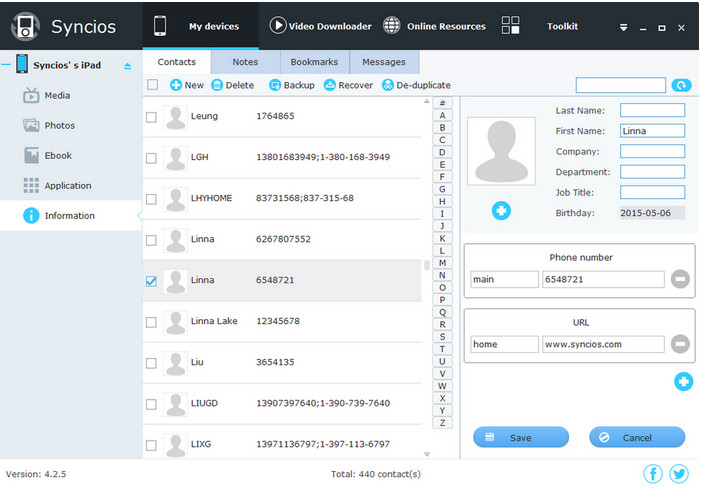
Task: Click the URL field www.syncios.com
Action: [603, 344]
